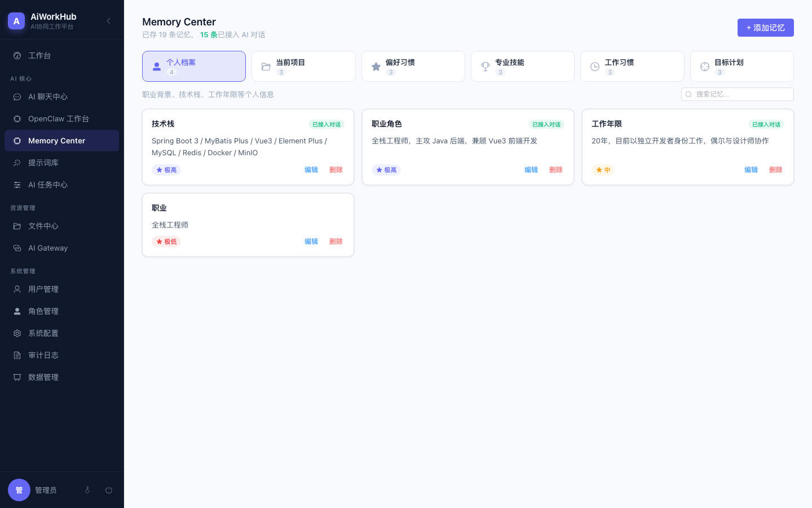This screenshot has height=508, width=812.
Task: Open 工作台 in the sidebar
Action: click(x=61, y=55)
